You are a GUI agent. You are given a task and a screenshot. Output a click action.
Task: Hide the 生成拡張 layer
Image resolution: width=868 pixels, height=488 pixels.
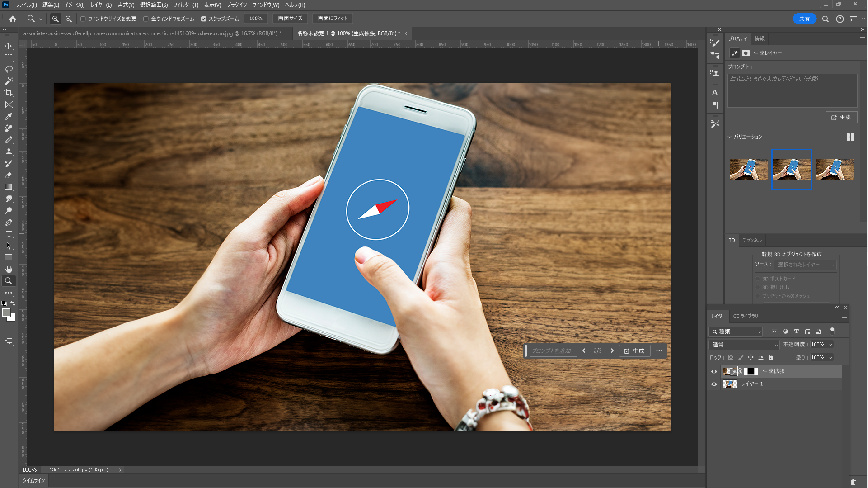714,371
